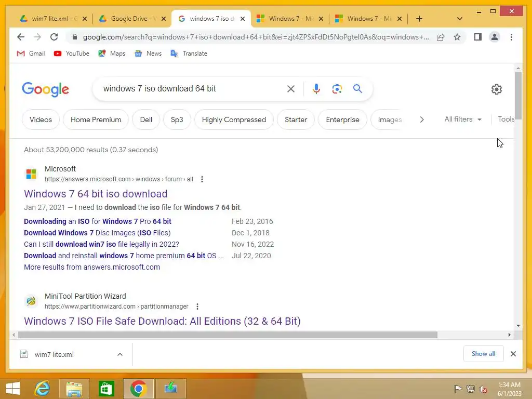532x399 pixels.
Task: Open options for Microsoft result
Action: [x=202, y=179]
